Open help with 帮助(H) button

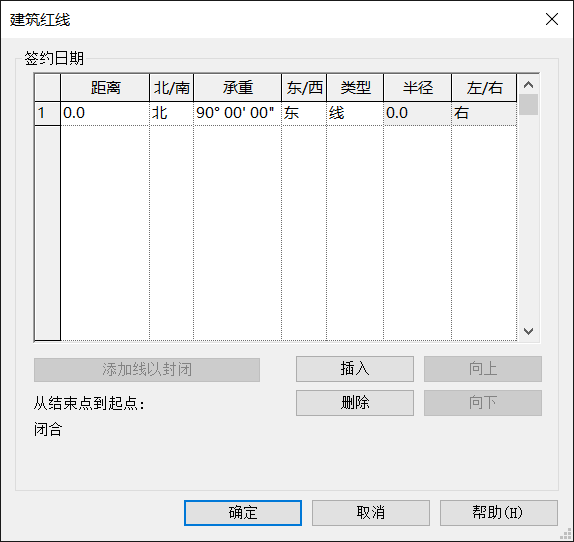tap(499, 513)
